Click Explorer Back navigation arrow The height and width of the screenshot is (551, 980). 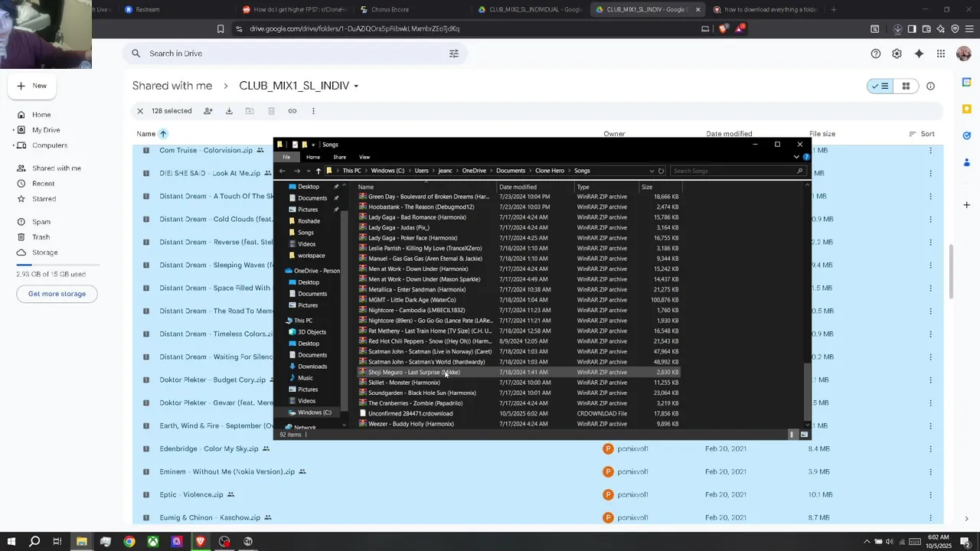[283, 171]
